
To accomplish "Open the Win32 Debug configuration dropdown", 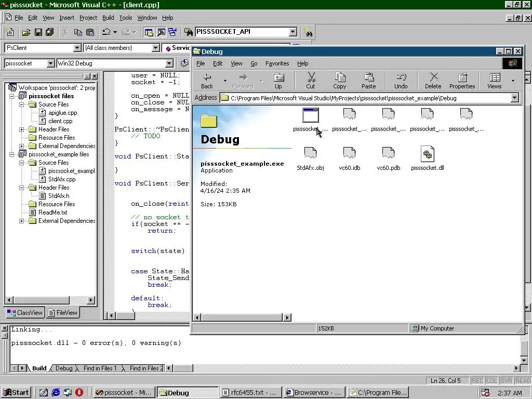I will pyautogui.click(x=169, y=63).
